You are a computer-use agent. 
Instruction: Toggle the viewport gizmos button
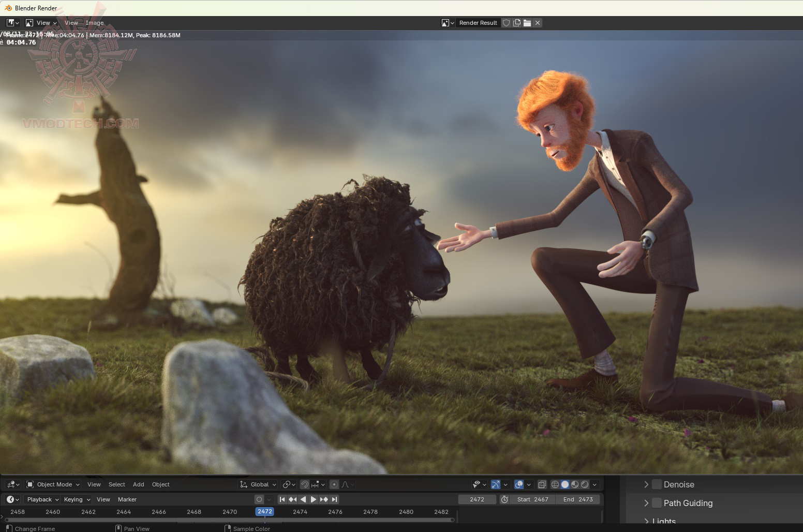click(x=496, y=484)
